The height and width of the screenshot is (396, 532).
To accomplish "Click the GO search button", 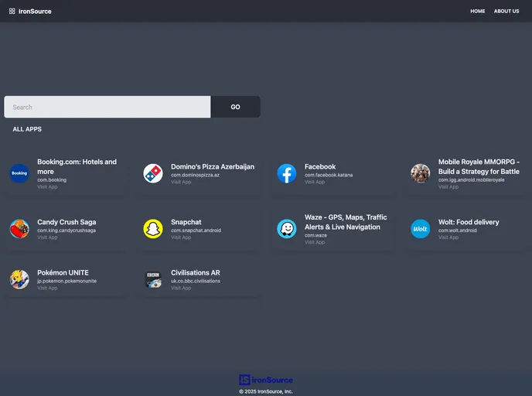I will pos(236,107).
